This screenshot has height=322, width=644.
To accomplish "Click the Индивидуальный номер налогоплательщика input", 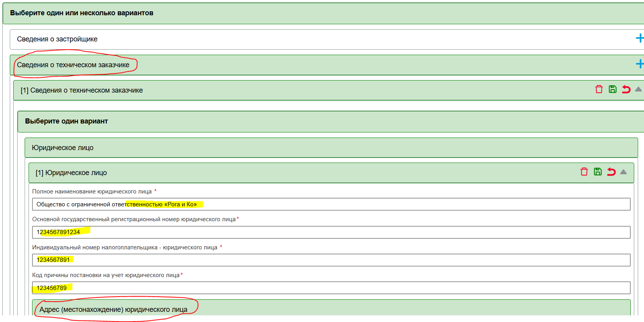I will pos(331,260).
